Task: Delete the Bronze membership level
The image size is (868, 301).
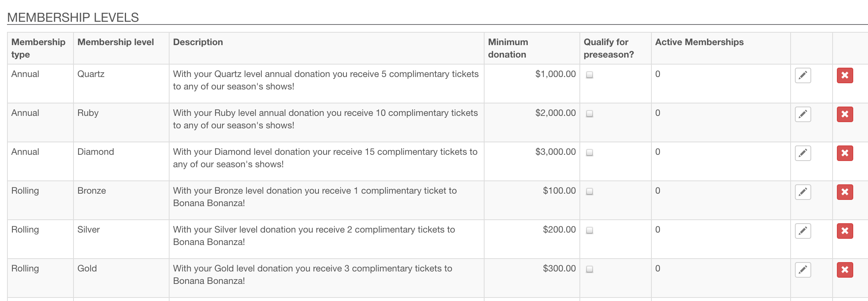Action: pyautogui.click(x=845, y=192)
